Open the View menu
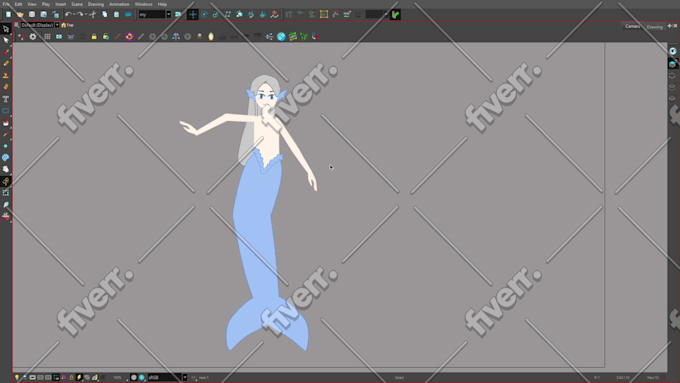The image size is (680, 383). (x=32, y=4)
